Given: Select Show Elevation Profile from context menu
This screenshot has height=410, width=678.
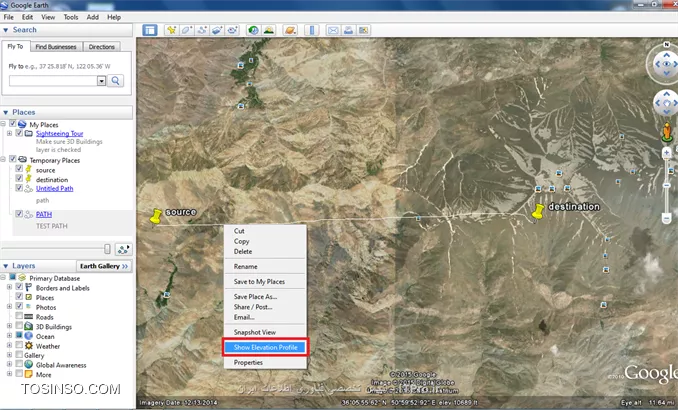Looking at the screenshot, I should click(x=265, y=347).
